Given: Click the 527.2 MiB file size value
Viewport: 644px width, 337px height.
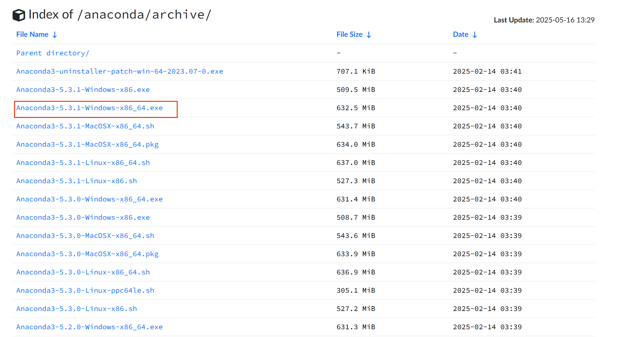Looking at the screenshot, I should pyautogui.click(x=356, y=309).
